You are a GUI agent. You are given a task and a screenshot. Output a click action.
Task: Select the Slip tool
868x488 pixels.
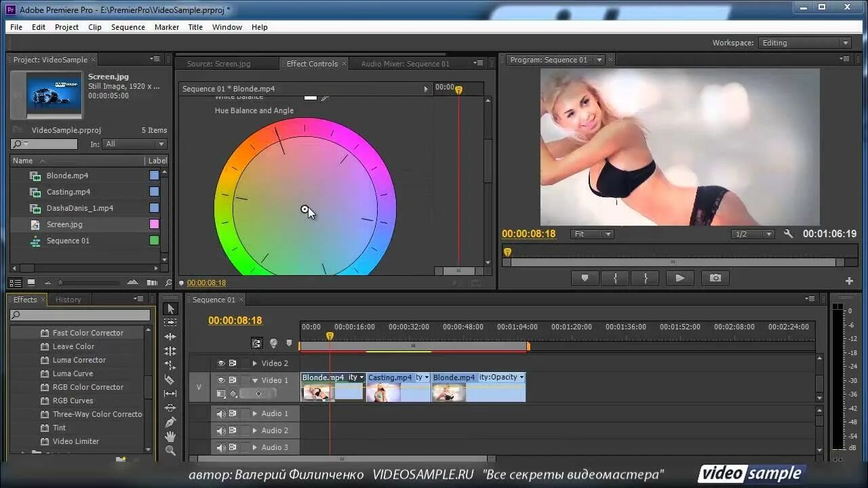pos(170,394)
